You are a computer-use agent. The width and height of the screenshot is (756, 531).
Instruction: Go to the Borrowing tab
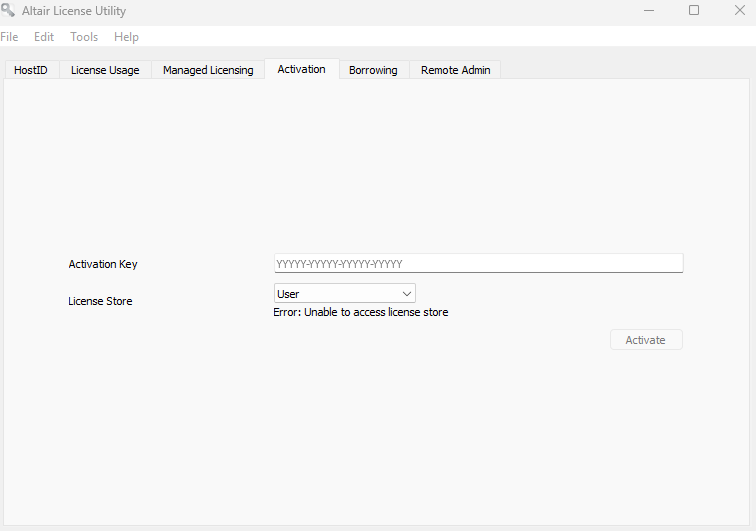click(373, 70)
